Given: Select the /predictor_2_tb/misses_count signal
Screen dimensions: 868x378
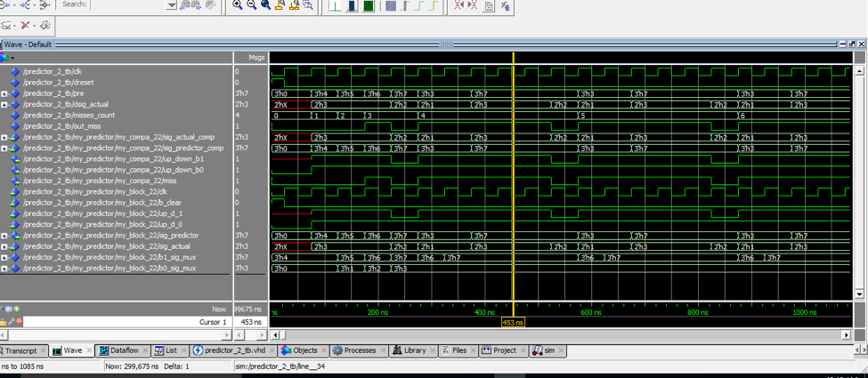Looking at the screenshot, I should [69, 115].
